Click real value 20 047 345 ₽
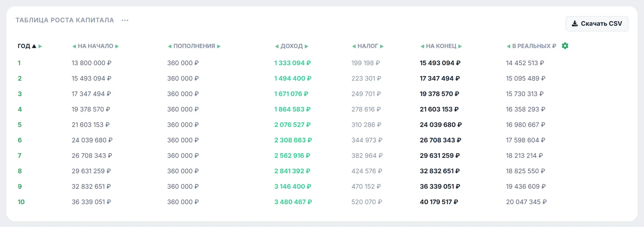644x227 pixels. point(526,202)
